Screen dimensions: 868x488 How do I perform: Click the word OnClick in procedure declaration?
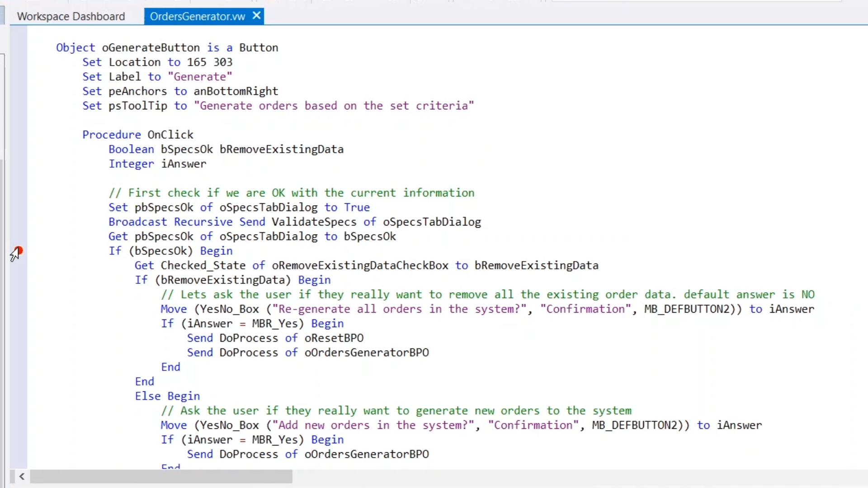pyautogui.click(x=170, y=135)
